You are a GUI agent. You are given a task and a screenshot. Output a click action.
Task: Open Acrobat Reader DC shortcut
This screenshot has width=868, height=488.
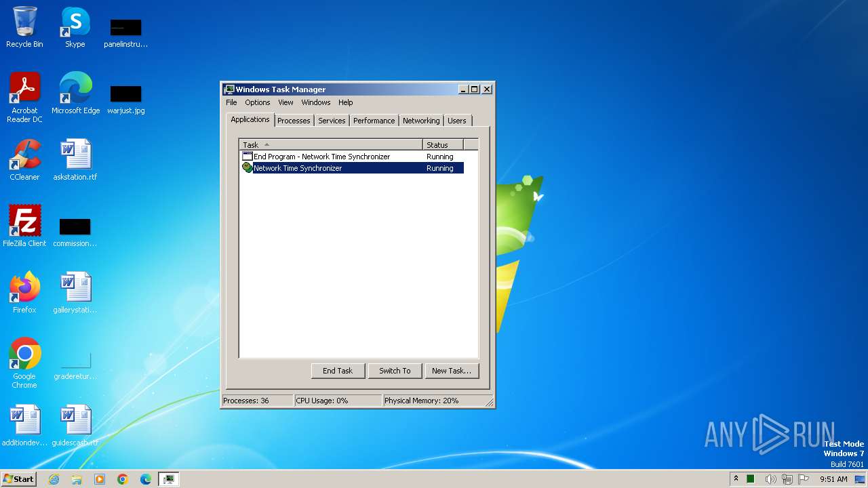click(24, 97)
